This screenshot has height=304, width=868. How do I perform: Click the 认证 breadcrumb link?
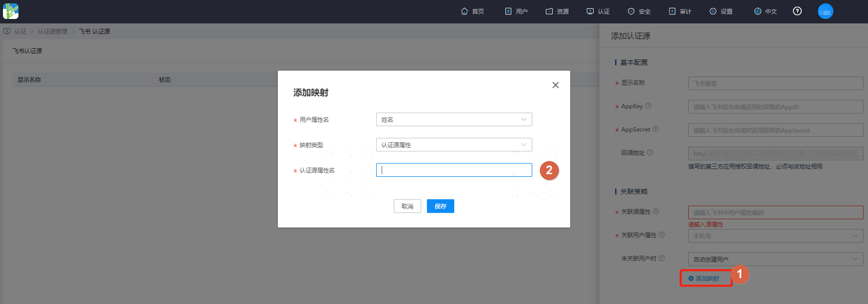pos(20,31)
